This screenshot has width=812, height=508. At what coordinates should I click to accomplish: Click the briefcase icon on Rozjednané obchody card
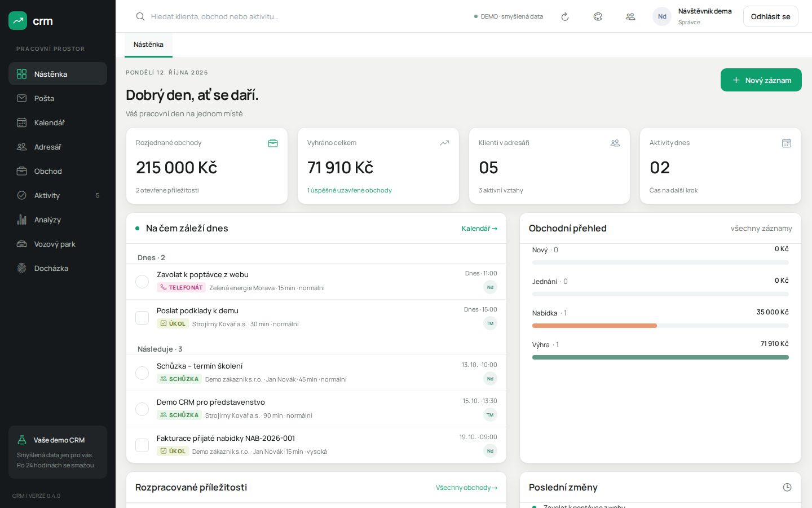click(273, 143)
